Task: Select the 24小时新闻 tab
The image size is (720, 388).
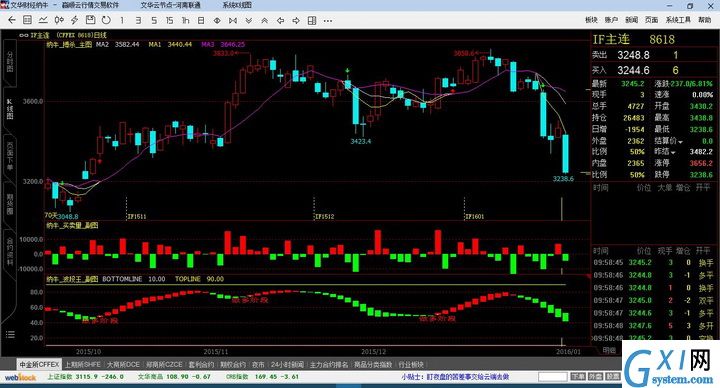Action: click(x=287, y=364)
